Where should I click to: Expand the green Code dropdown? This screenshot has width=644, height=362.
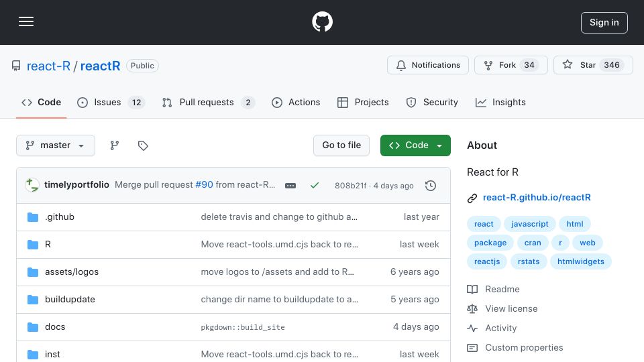coord(415,145)
